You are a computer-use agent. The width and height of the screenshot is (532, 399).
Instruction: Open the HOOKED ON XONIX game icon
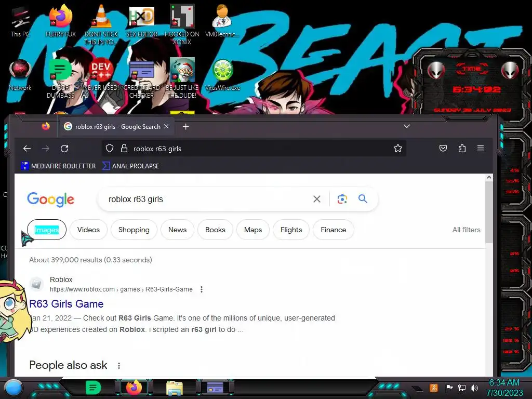(182, 24)
